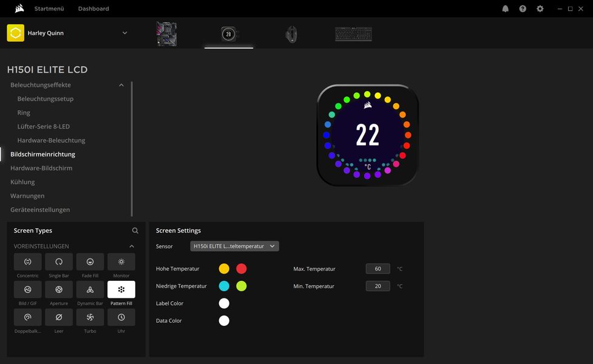Search screen types with magnifier icon

click(135, 231)
